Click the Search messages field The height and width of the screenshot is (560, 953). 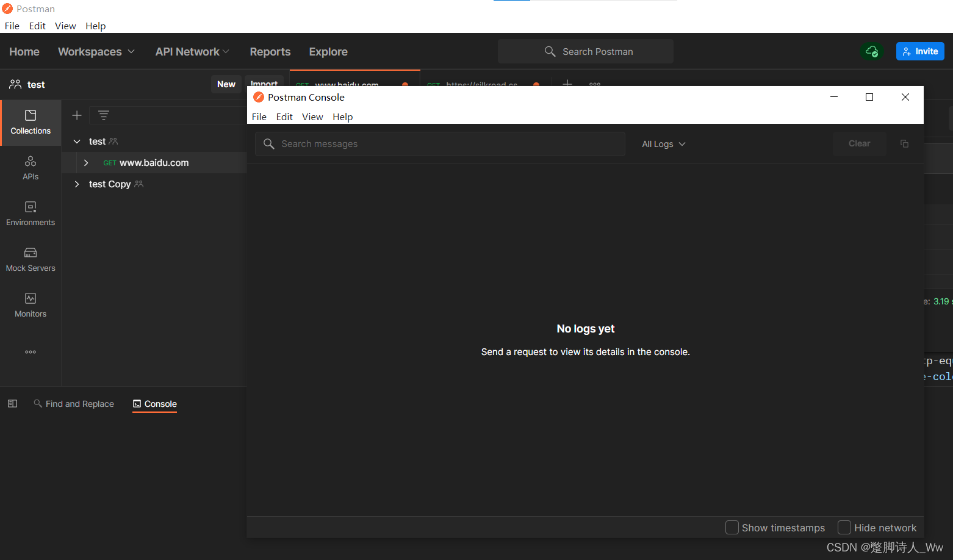tap(440, 144)
